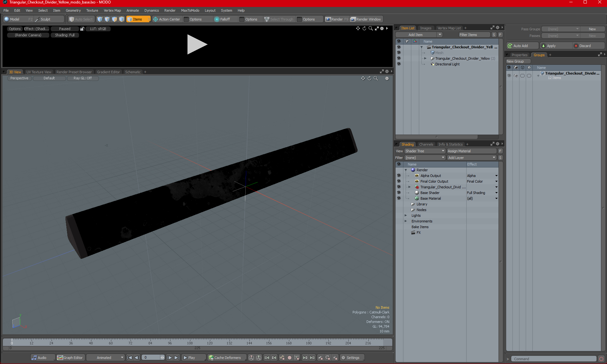
Task: Activate Items selection mode
Action: [138, 19]
